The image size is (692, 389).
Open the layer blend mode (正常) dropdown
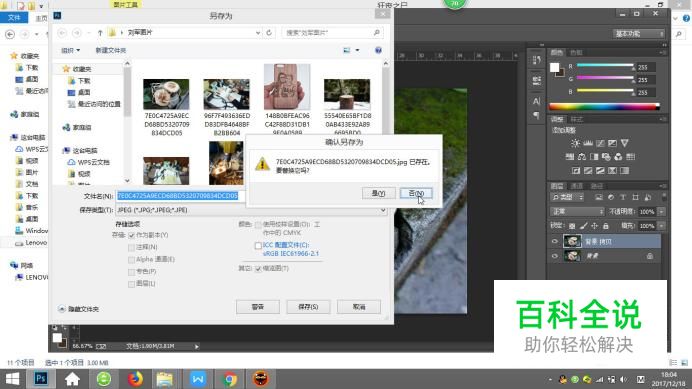point(577,211)
